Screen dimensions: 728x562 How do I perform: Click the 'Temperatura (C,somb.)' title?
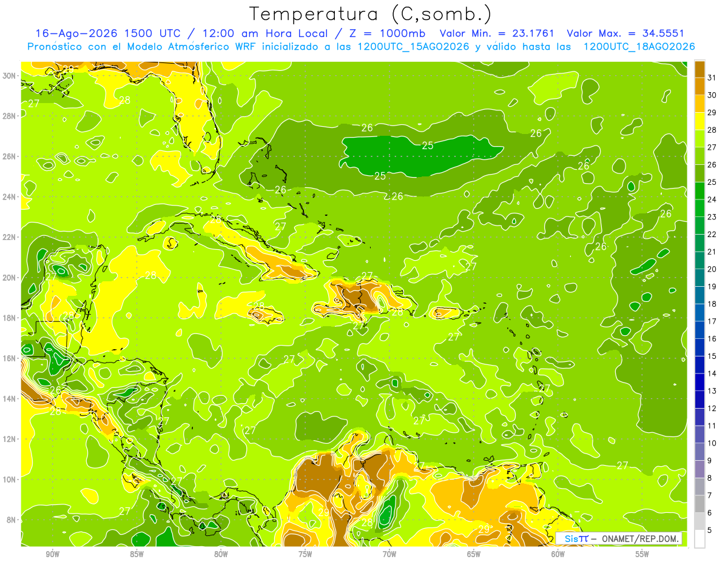tap(370, 15)
